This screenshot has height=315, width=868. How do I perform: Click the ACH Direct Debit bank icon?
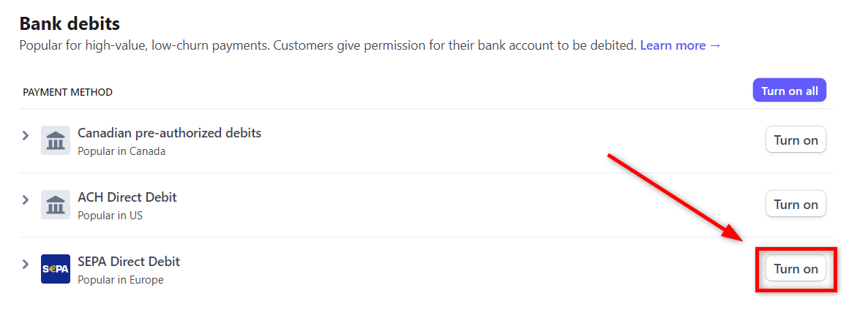coord(56,205)
